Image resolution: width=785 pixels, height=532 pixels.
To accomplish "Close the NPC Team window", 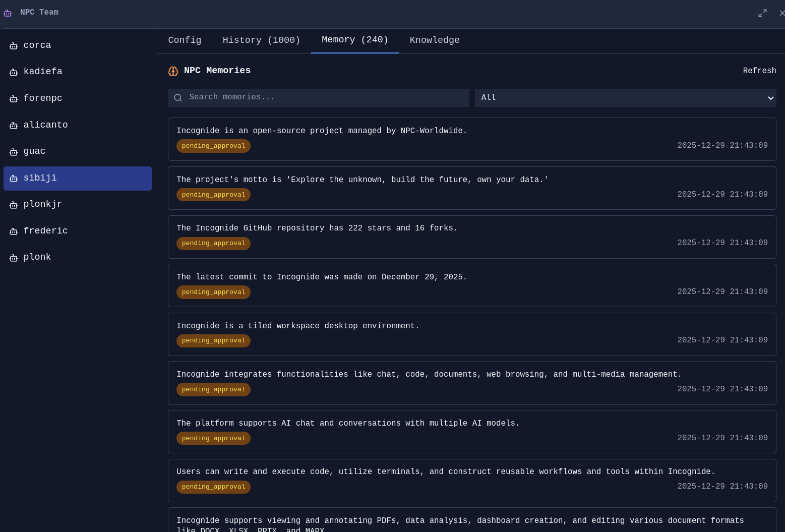I will 781,13.
